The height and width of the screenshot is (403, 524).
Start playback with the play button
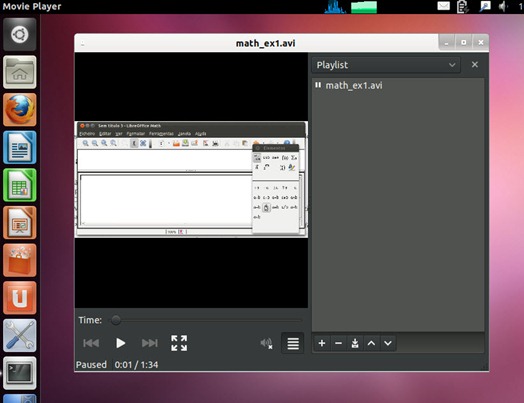tap(120, 343)
